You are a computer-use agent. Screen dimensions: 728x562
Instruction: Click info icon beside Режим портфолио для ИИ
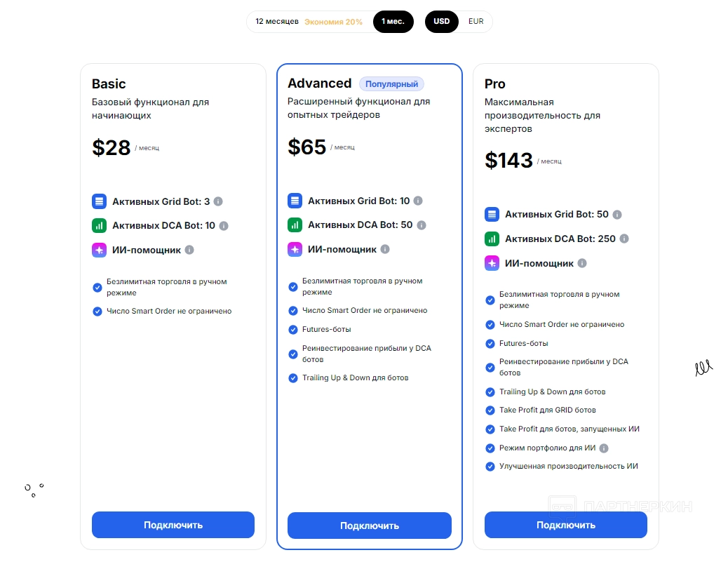[x=604, y=448]
